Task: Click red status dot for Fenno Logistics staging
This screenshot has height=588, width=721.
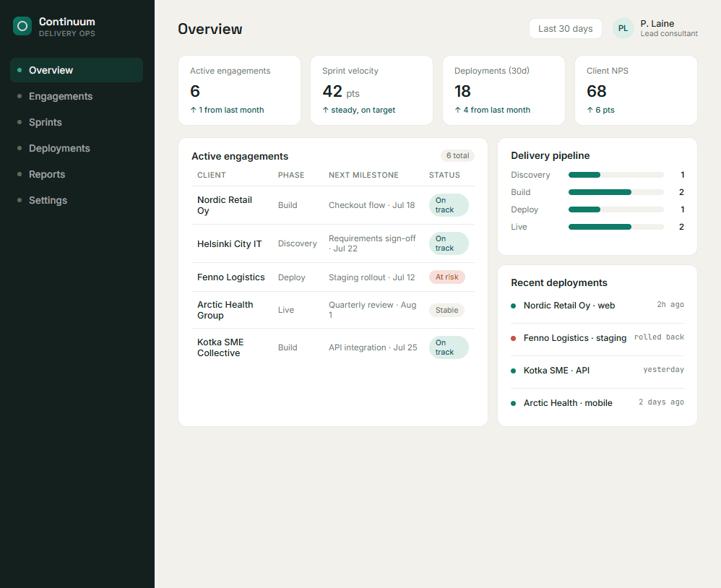Action: (513, 338)
